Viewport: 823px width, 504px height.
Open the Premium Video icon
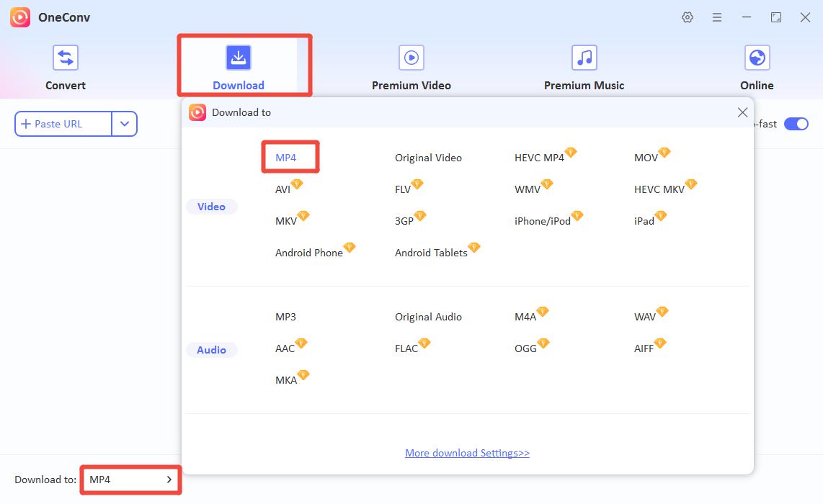coord(411,58)
